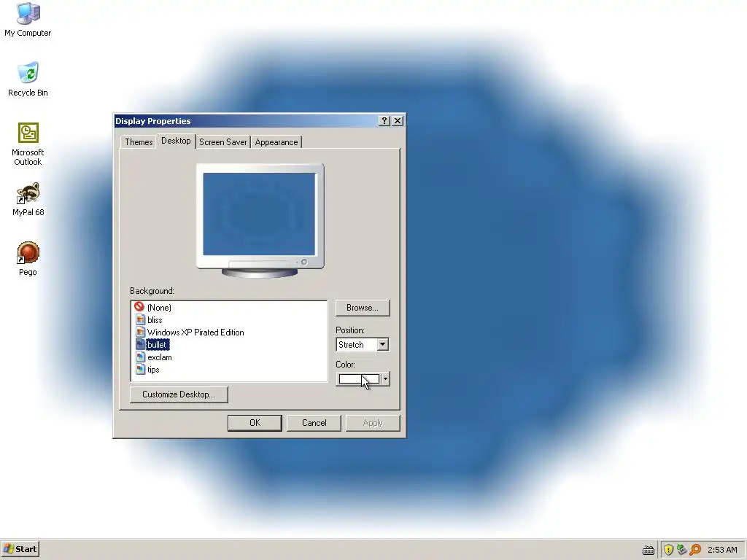Click the image file icon beside bliss
This screenshot has width=747, height=560.
[140, 319]
